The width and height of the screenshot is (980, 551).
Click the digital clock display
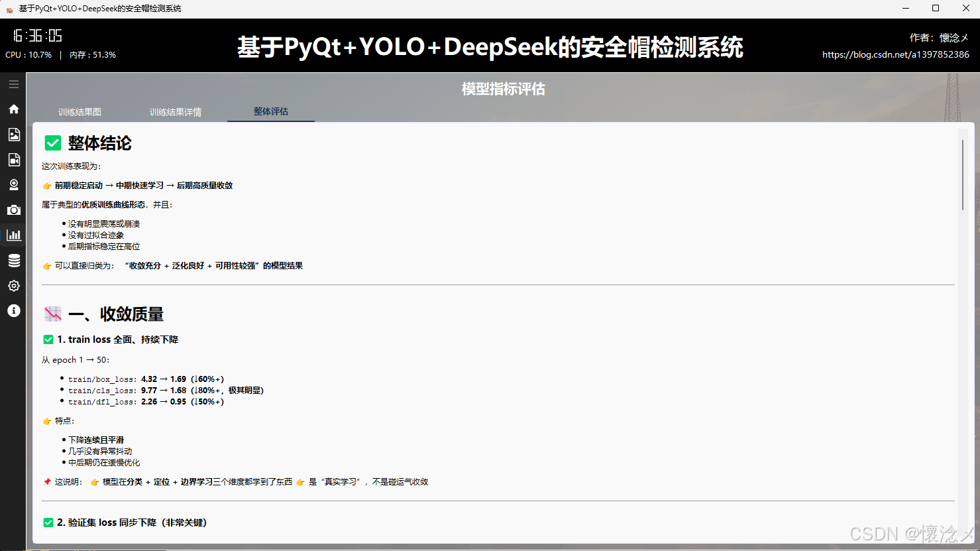click(x=38, y=36)
